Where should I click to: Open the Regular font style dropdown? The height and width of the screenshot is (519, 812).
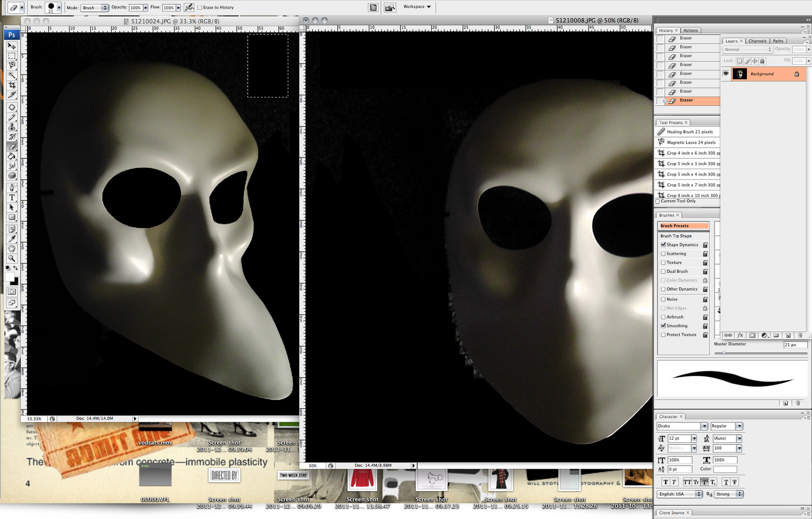point(739,426)
